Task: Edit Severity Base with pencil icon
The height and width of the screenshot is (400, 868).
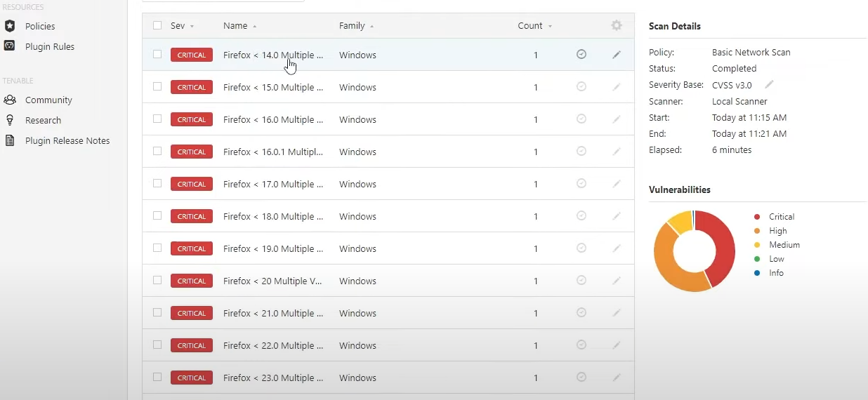Action: [769, 84]
